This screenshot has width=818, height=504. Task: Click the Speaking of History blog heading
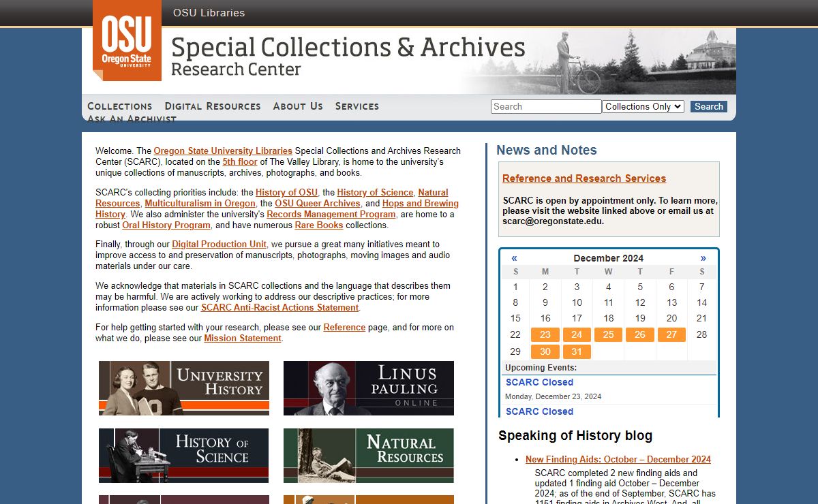point(575,436)
